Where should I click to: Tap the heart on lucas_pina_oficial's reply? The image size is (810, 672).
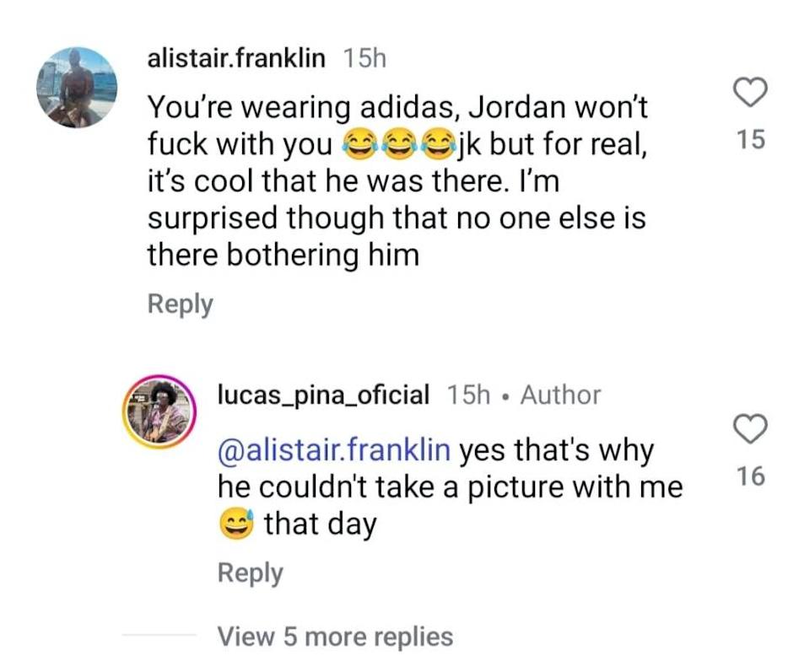[749, 431]
